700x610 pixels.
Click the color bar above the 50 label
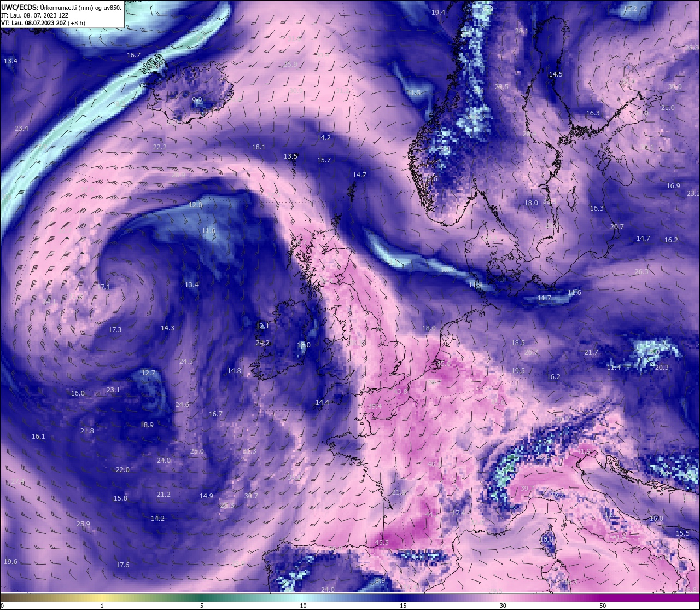pyautogui.click(x=603, y=597)
